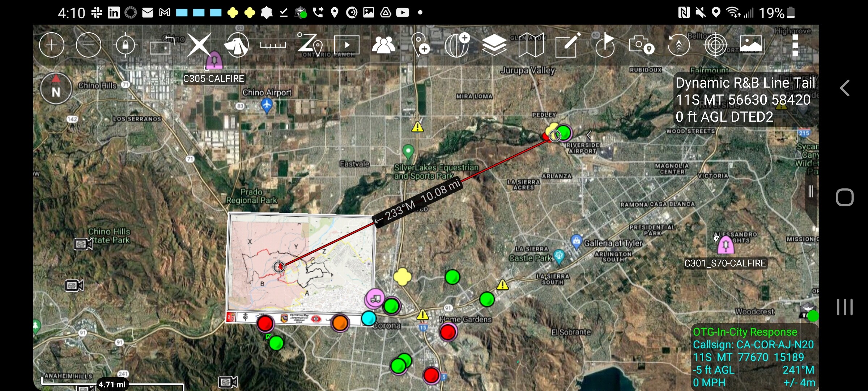The width and height of the screenshot is (868, 391).
Task: Open the video player tool
Action: tap(346, 45)
